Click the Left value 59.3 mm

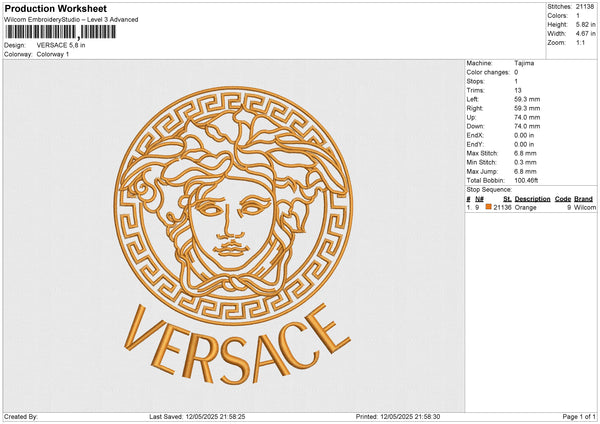point(527,99)
